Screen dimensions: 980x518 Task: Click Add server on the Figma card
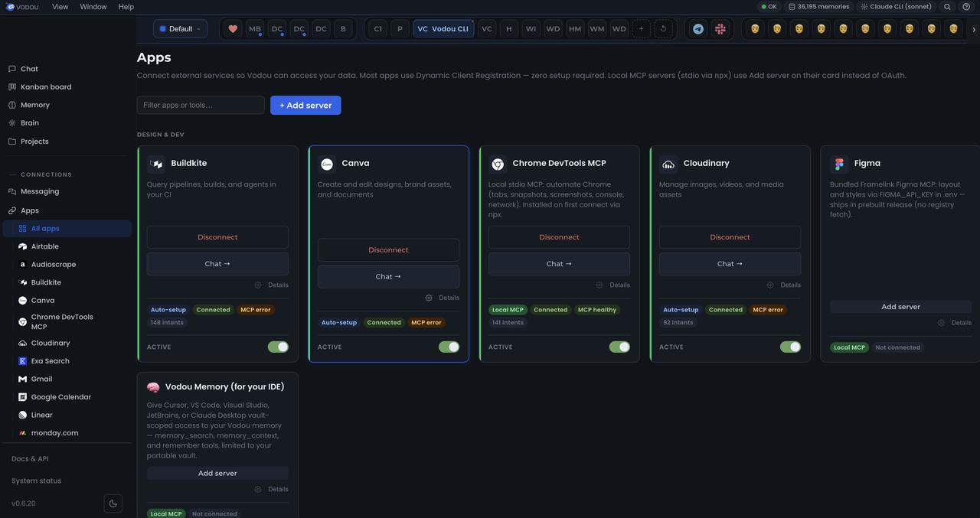coord(900,307)
